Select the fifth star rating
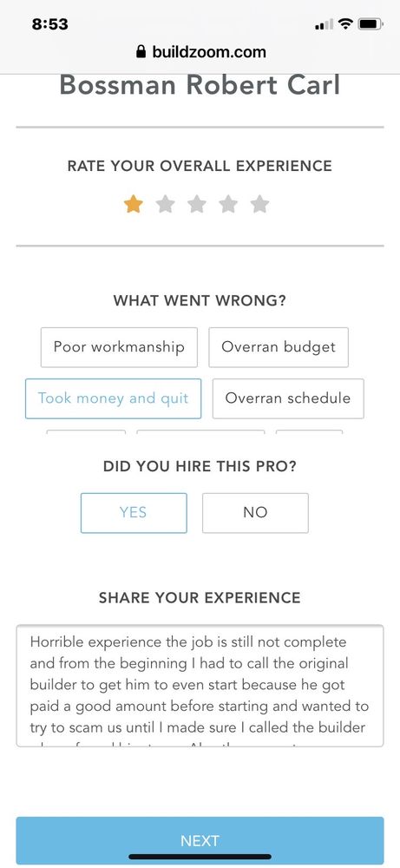Screen dimensions: 400x868 (x=259, y=204)
